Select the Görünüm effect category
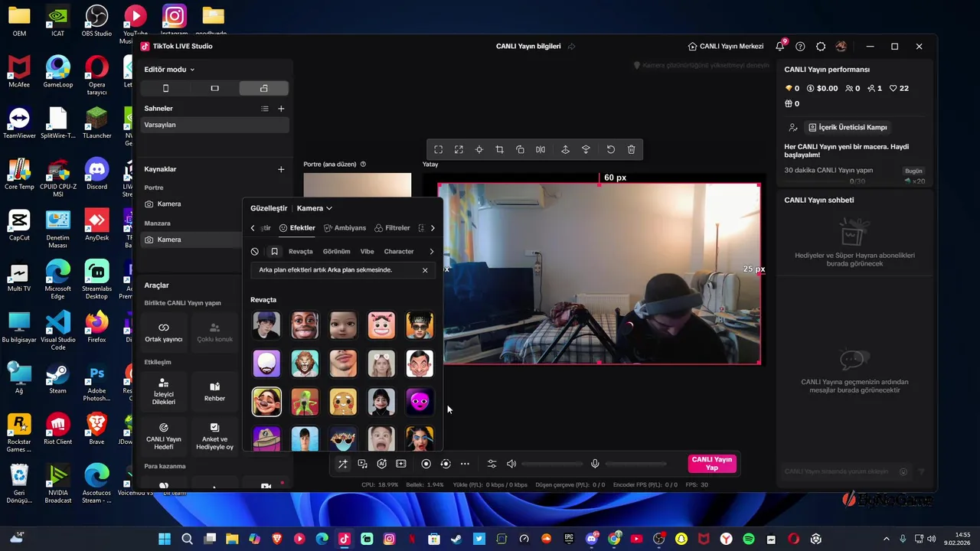 [336, 252]
